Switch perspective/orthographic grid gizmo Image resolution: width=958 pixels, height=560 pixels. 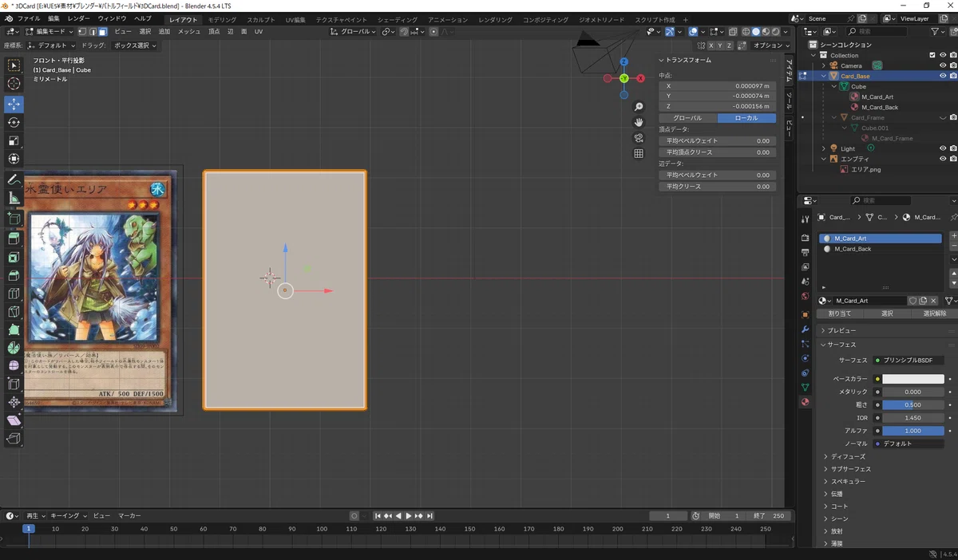point(639,153)
